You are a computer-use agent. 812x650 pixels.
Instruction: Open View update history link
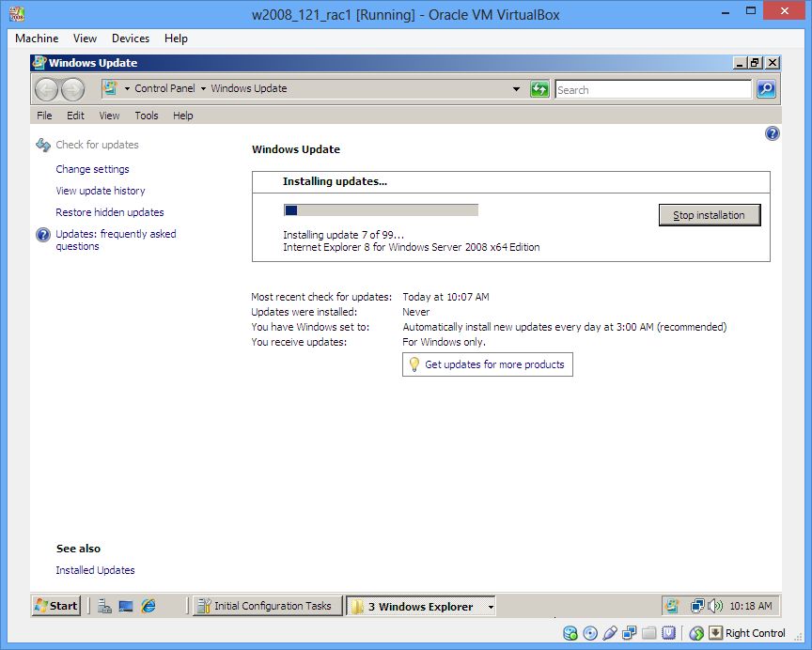click(x=101, y=191)
